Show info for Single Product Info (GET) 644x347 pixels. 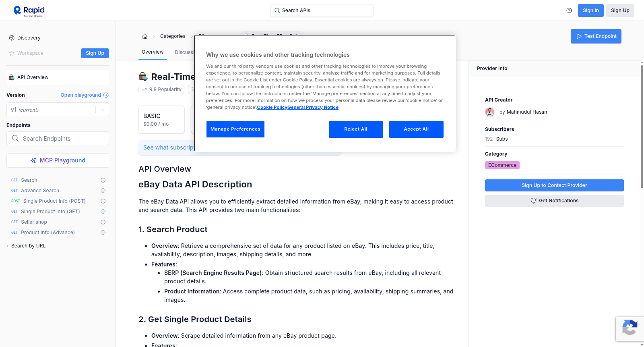point(103,212)
